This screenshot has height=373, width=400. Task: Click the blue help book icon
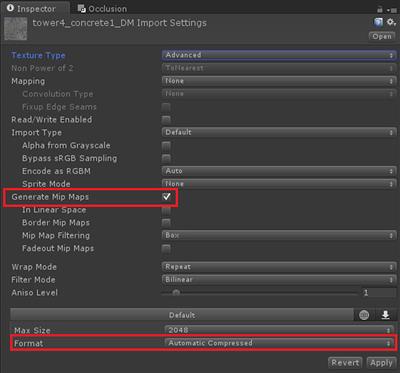[378, 22]
